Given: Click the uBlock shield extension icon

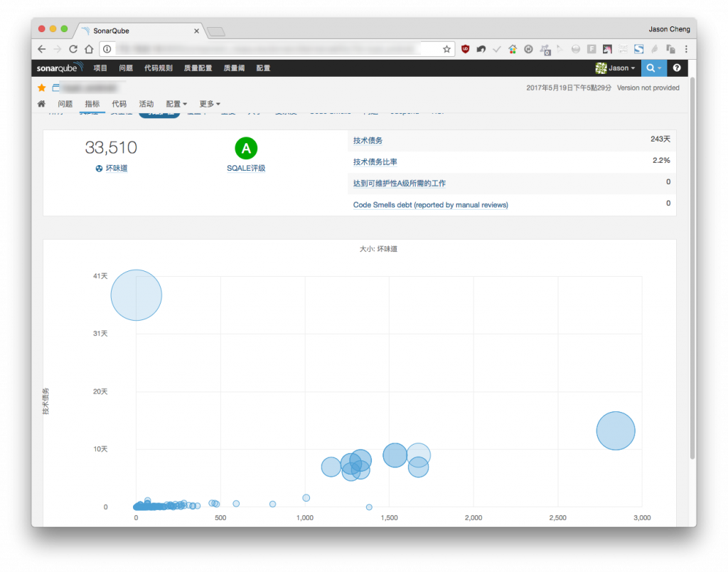Looking at the screenshot, I should click(x=465, y=49).
